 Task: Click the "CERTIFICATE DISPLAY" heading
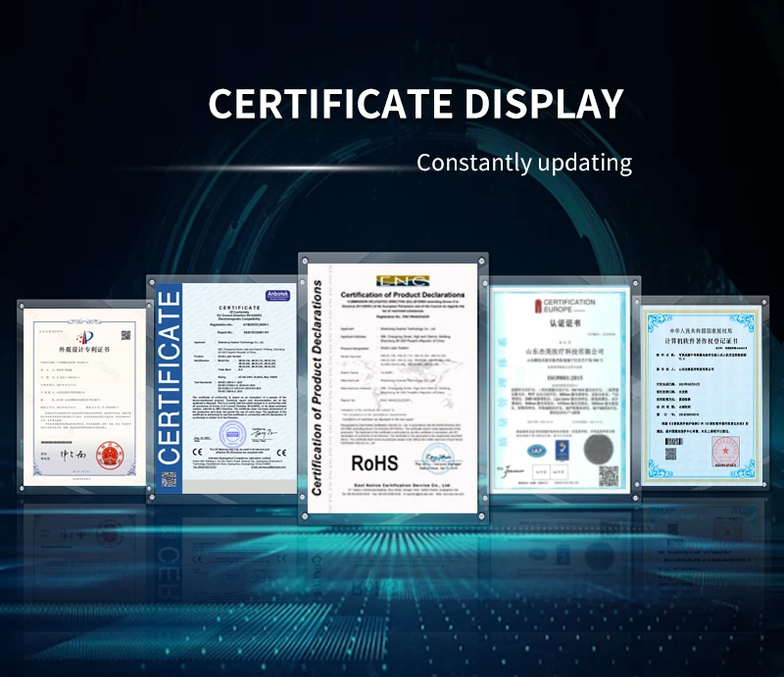click(416, 104)
